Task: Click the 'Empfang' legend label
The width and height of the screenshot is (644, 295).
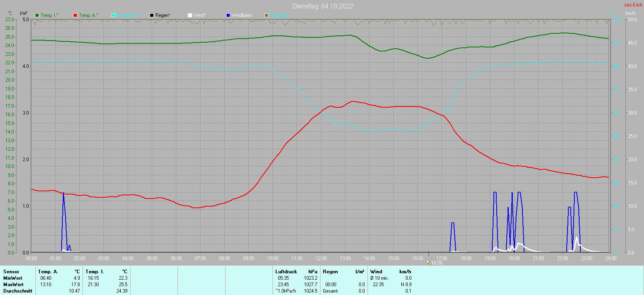Action: 279,15
